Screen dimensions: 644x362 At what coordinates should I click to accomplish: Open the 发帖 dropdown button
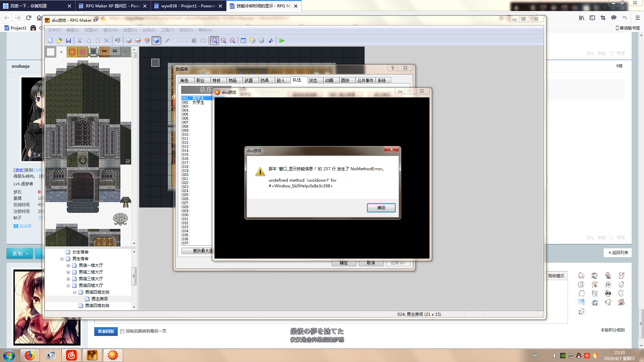tap(20, 253)
